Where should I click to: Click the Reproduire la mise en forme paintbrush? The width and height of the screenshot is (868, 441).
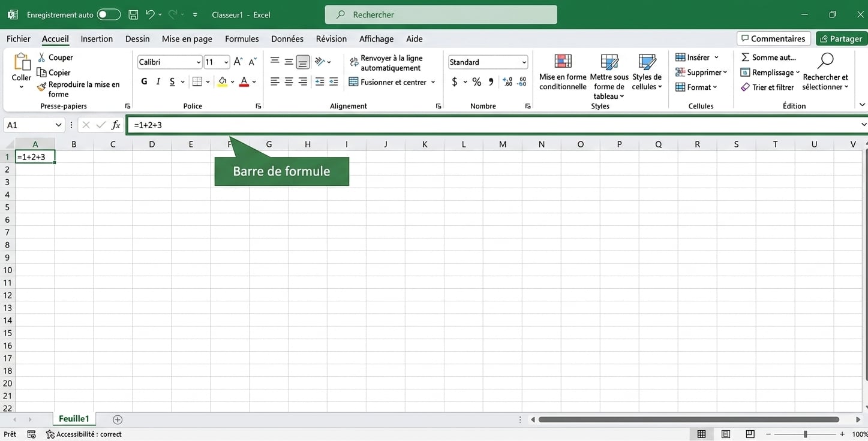pos(41,87)
